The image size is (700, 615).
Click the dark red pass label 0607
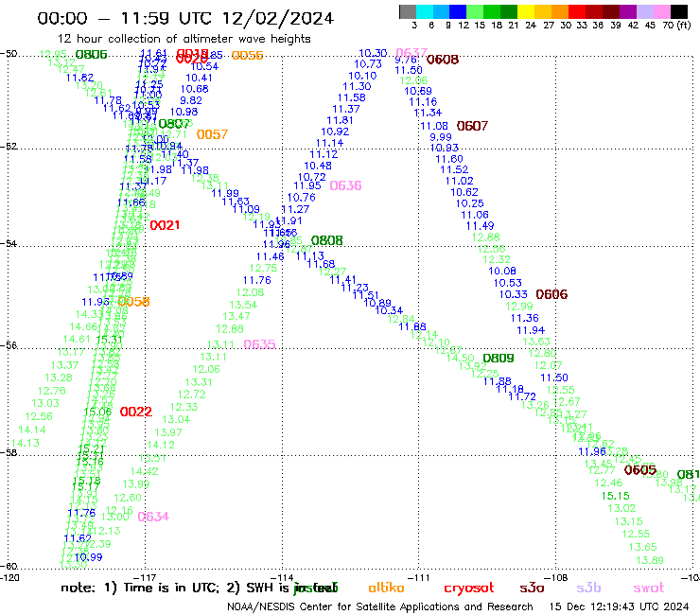(472, 127)
